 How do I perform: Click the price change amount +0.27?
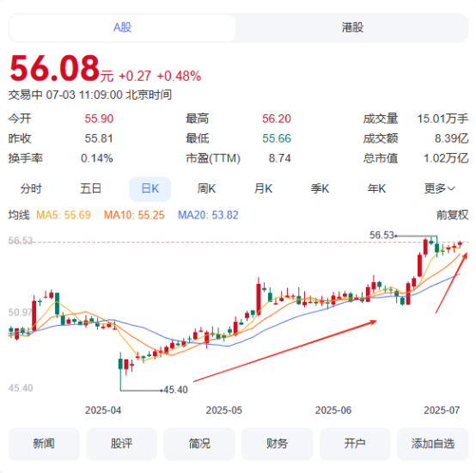tap(135, 76)
